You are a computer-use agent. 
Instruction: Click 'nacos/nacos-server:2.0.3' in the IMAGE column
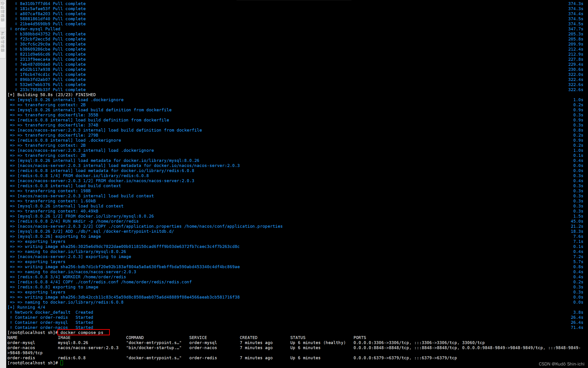[88, 348]
